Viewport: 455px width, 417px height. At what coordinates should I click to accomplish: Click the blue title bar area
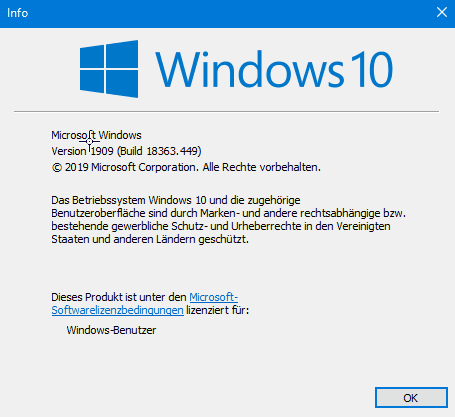(227, 14)
